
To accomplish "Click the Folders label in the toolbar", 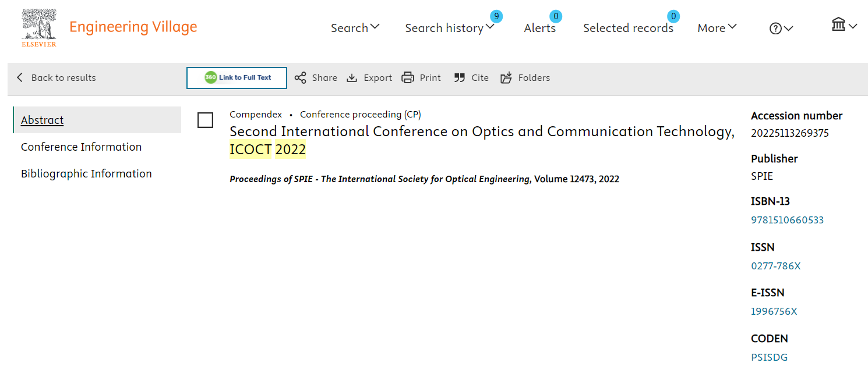I will (534, 78).
